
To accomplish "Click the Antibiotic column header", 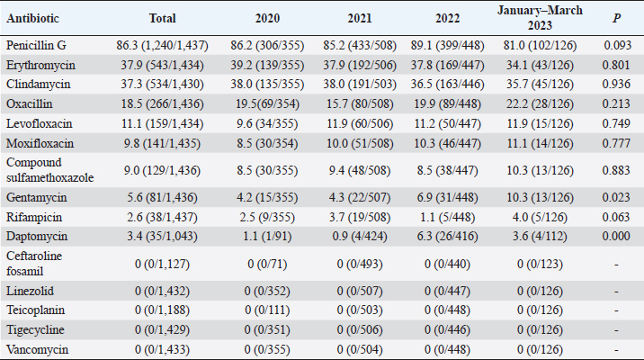I will [x=31, y=18].
